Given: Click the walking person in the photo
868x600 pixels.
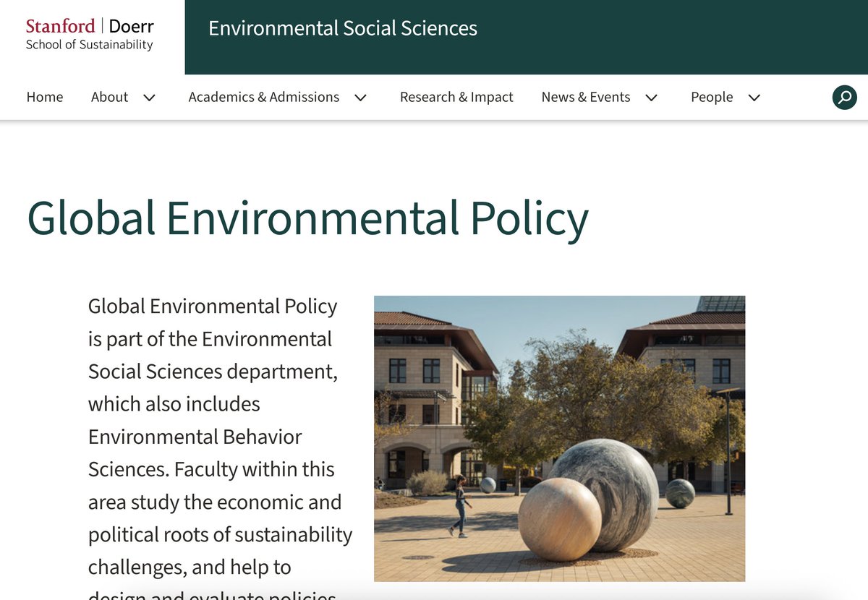Looking at the screenshot, I should pos(459,505).
